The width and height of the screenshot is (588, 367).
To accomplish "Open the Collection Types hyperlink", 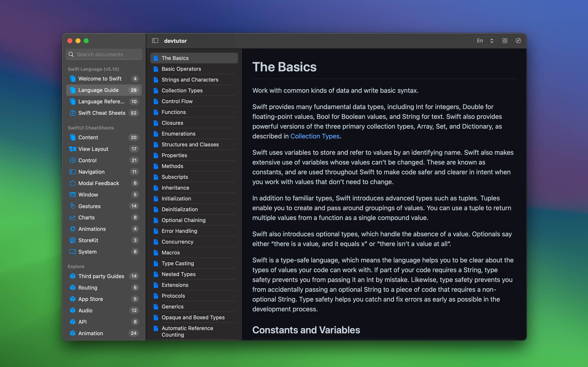I will [315, 136].
